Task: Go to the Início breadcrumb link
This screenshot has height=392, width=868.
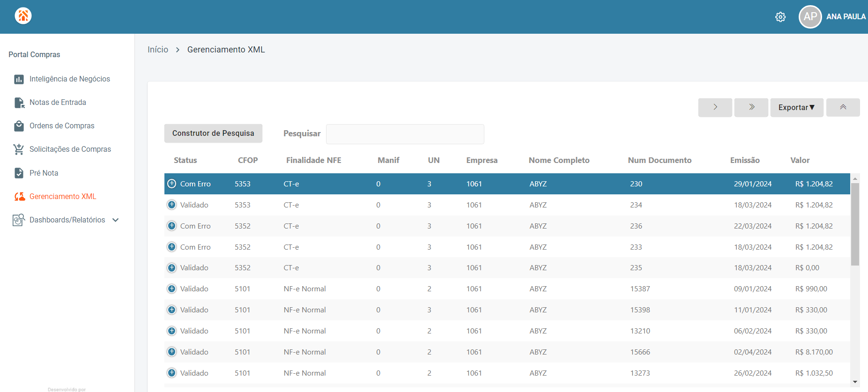Action: pos(158,50)
